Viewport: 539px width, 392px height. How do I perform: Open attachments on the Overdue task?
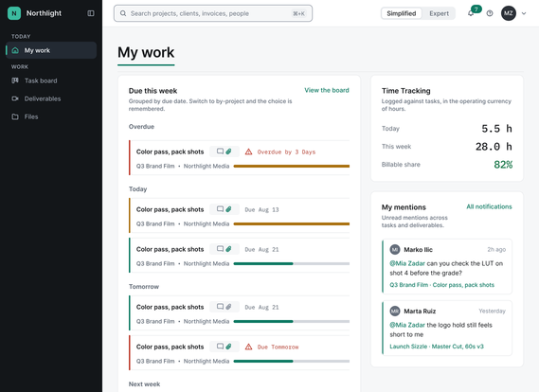(x=228, y=151)
